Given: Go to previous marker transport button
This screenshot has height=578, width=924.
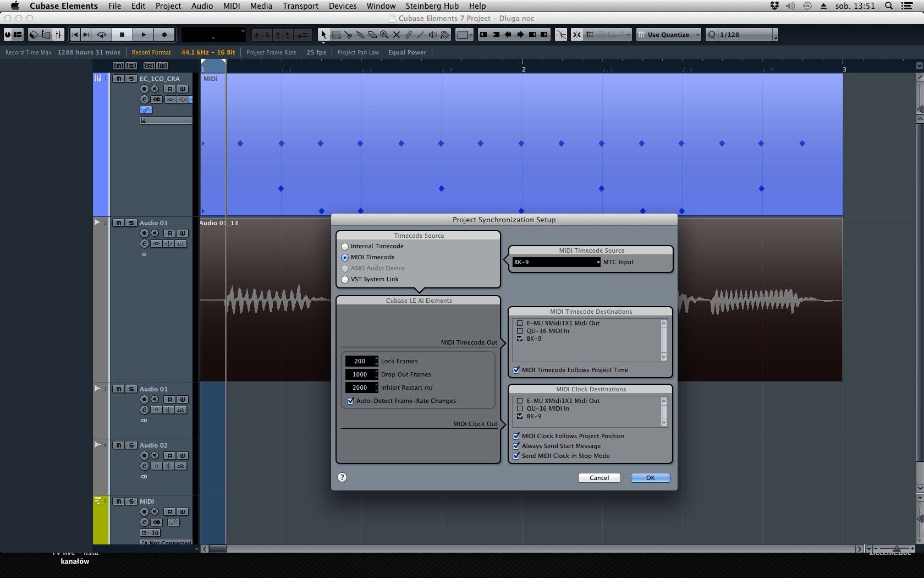Looking at the screenshot, I should (x=75, y=35).
